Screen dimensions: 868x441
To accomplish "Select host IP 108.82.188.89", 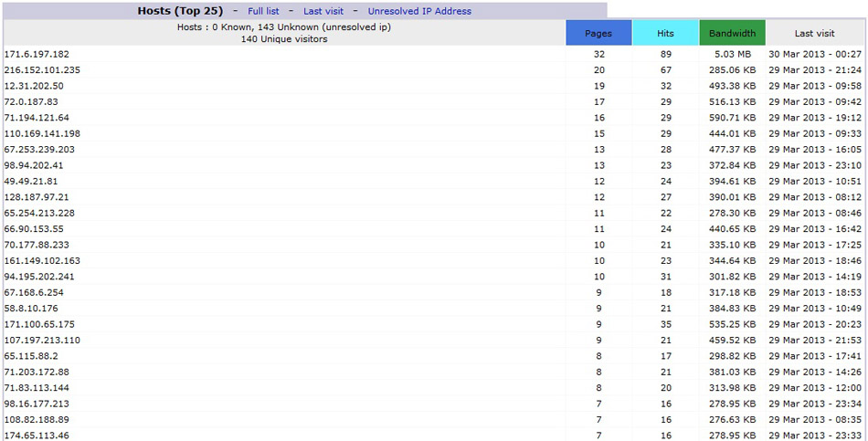I will [37, 419].
